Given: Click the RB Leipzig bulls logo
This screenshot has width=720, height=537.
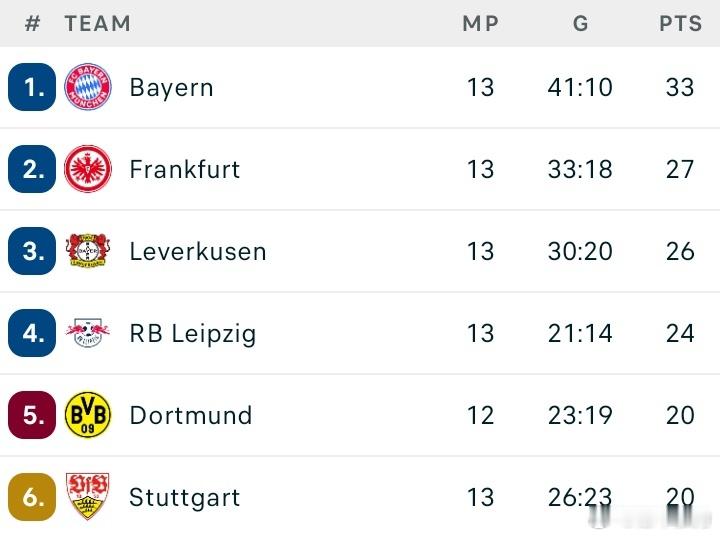Looking at the screenshot, I should coord(88,333).
